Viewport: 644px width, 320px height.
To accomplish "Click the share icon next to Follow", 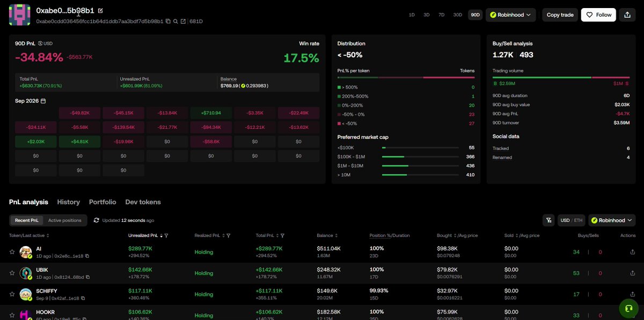I will (627, 15).
